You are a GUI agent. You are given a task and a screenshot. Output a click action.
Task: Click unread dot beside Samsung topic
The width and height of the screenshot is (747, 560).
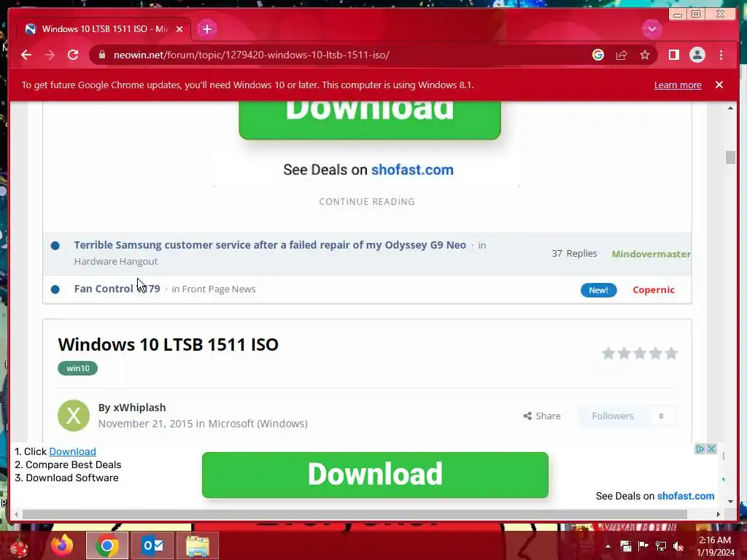click(55, 246)
